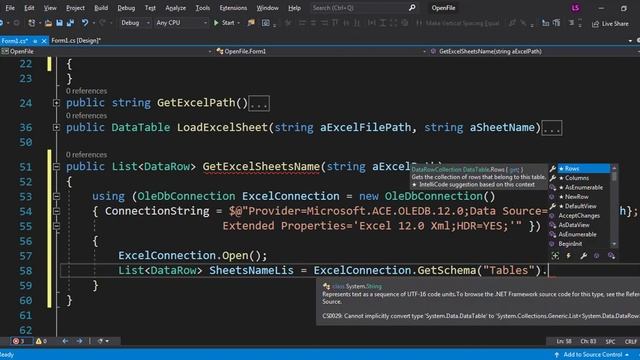Click the CRLF line ending indicator
Viewport: 640px width, 360px height.
tap(631, 341)
